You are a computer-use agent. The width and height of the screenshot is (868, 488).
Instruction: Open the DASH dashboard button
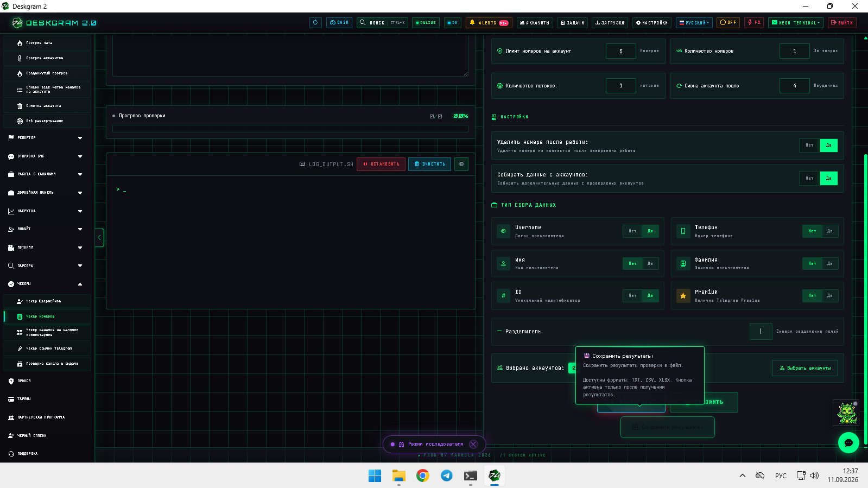click(x=339, y=23)
